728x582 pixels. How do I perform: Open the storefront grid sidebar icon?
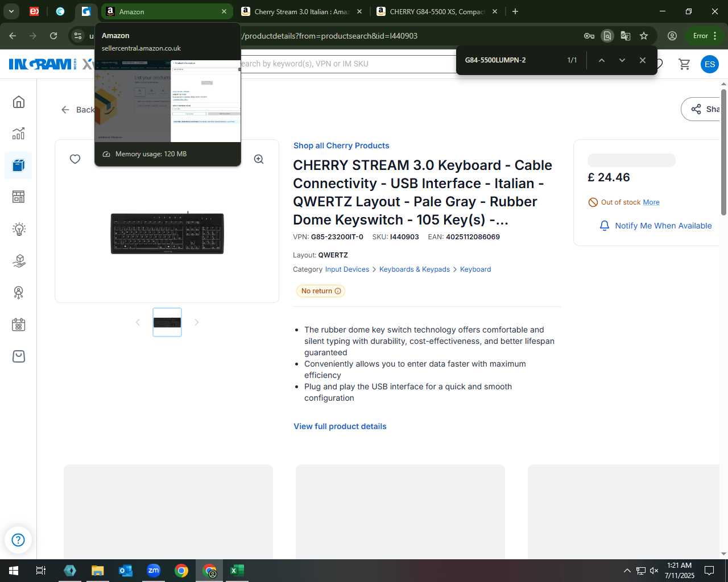tap(19, 197)
